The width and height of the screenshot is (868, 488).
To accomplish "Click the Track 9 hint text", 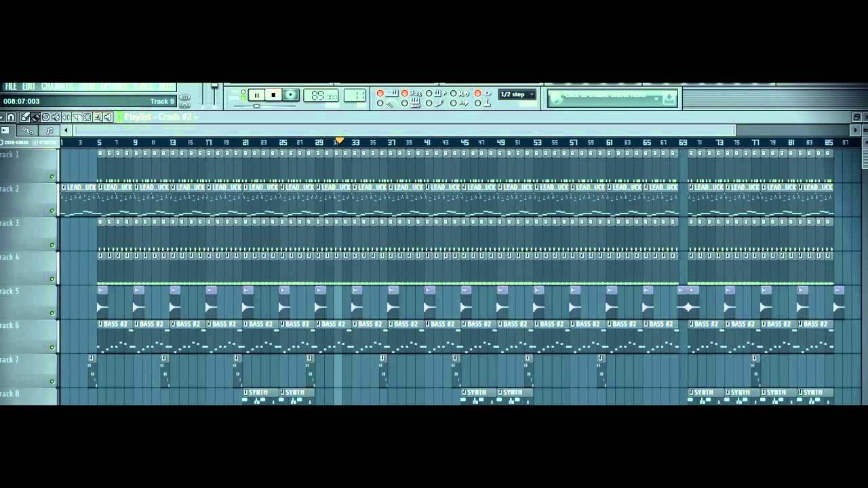I will pos(162,102).
